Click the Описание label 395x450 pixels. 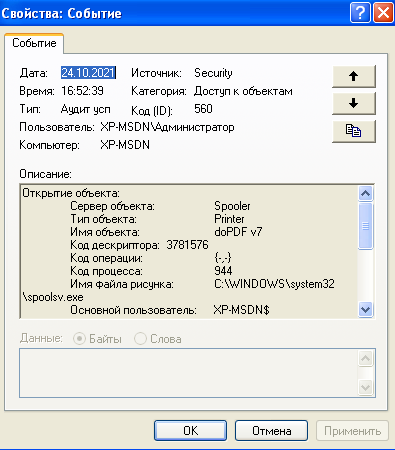tap(45, 174)
